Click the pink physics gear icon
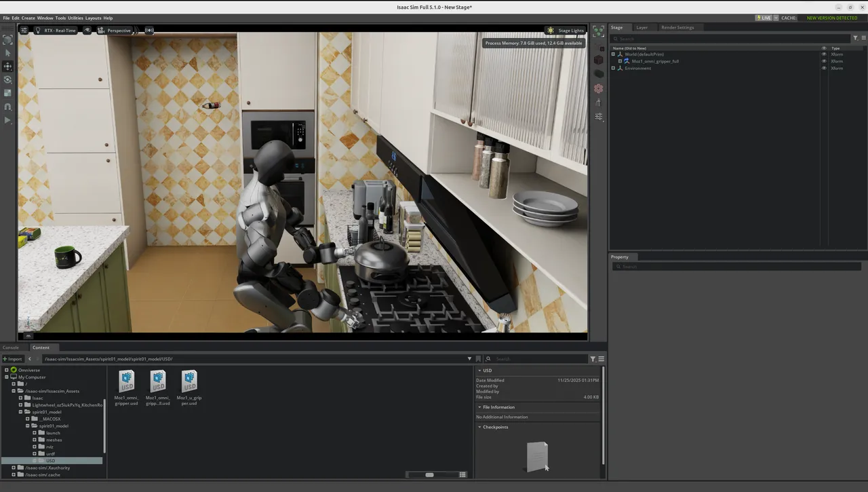This screenshot has width=868, height=492. tap(598, 88)
